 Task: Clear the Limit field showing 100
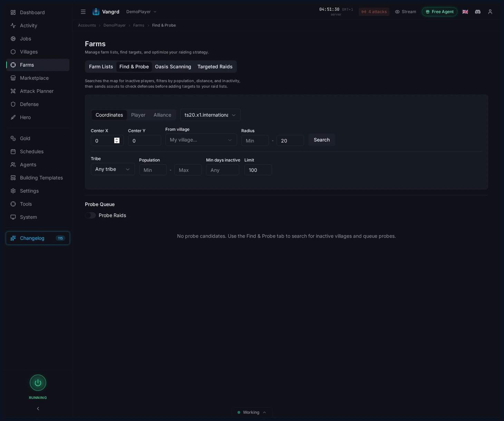[x=258, y=170]
